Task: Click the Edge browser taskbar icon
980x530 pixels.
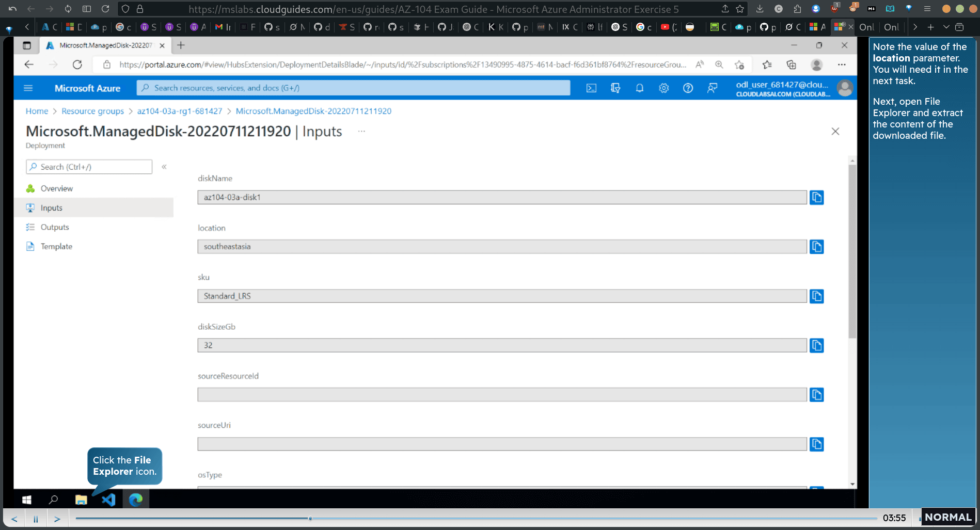Action: 136,500
